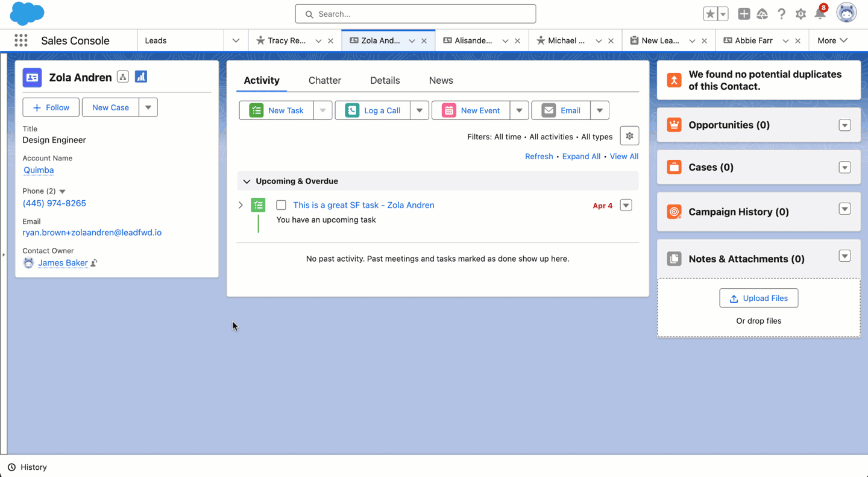Open the activity timeline filter gear icon
Screen dimensions: 868x477
pos(629,136)
